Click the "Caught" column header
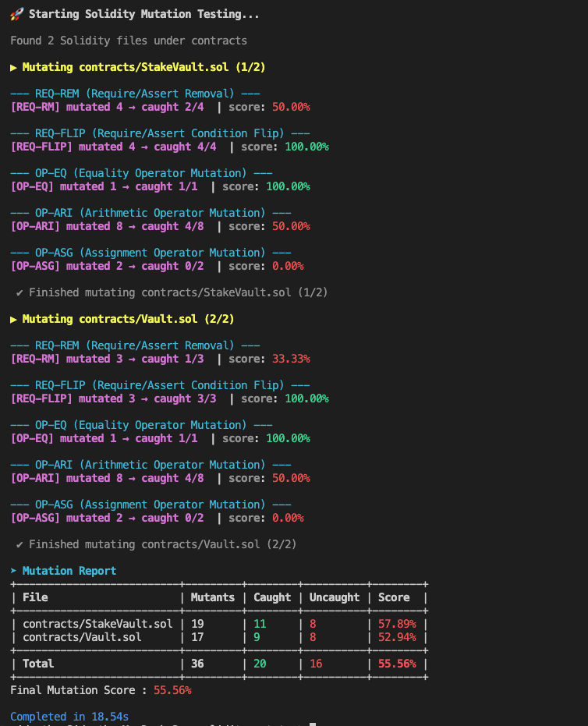Screen dimensions: 588x726 pos(272,598)
